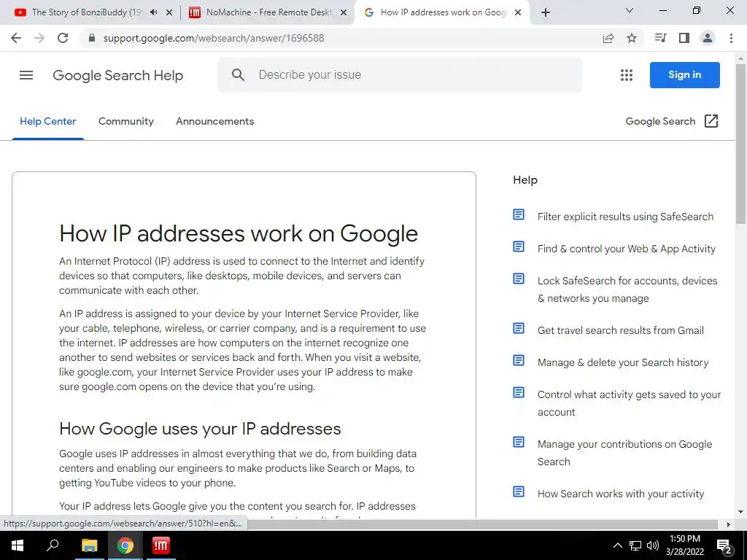
Task: Close the BonziBuddy tab
Action: [x=169, y=13]
